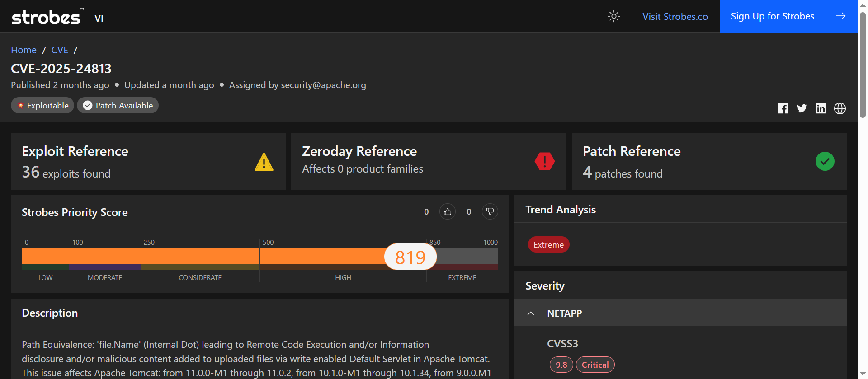
Task: Open the CVE breadcrumb link
Action: pos(60,50)
